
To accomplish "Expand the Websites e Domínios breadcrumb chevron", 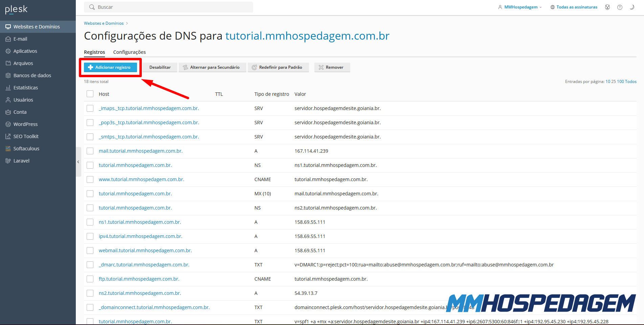I will tap(127, 23).
